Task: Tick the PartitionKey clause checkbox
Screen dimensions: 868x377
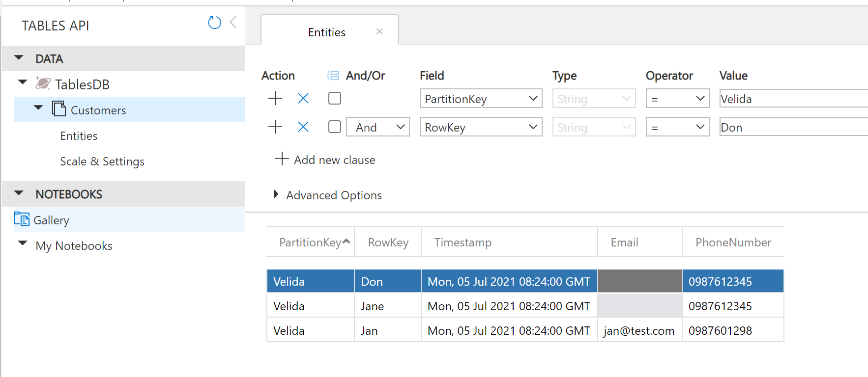Action: tap(335, 99)
